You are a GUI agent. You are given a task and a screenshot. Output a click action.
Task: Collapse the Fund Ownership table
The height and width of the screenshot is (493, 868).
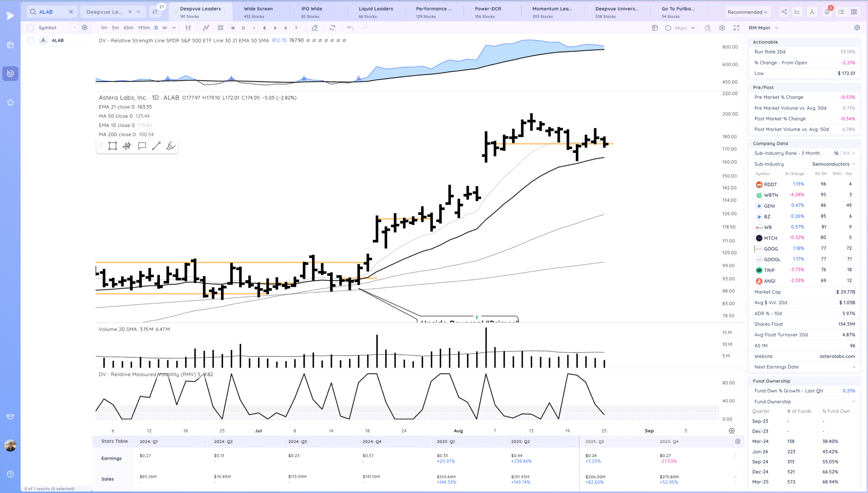pos(853,402)
